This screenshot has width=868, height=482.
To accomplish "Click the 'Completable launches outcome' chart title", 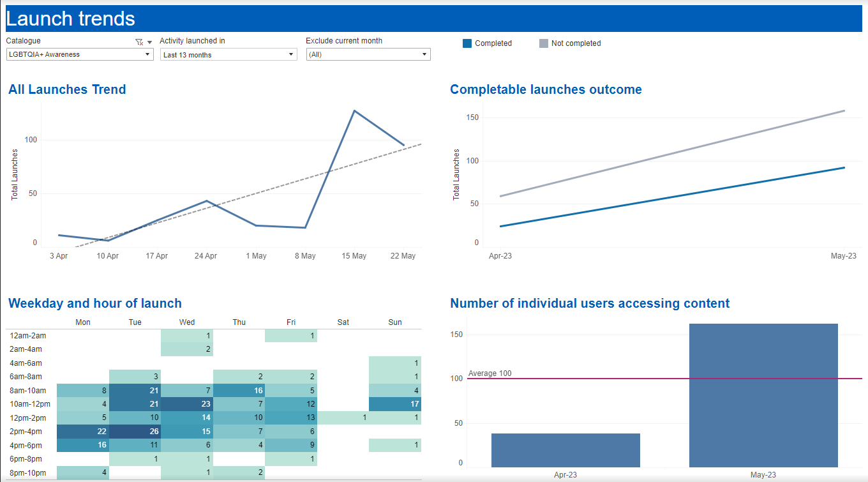I will (545, 89).
